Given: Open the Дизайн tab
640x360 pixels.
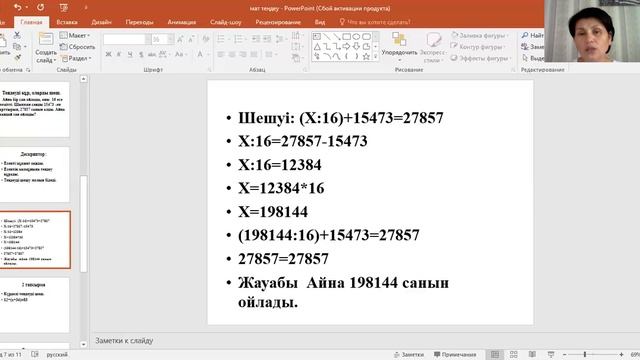Looking at the screenshot, I should pyautogui.click(x=101, y=22).
